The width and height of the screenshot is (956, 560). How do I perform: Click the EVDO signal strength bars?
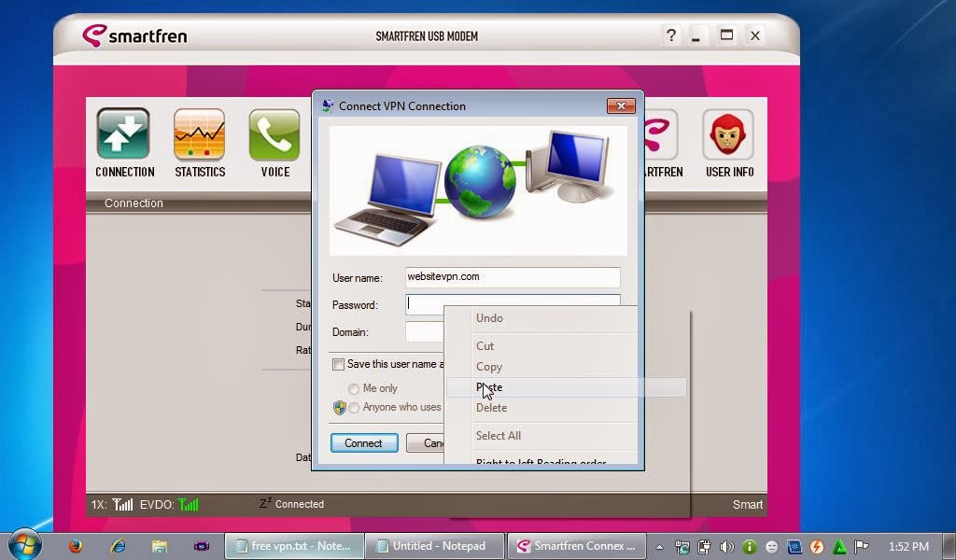click(x=189, y=504)
